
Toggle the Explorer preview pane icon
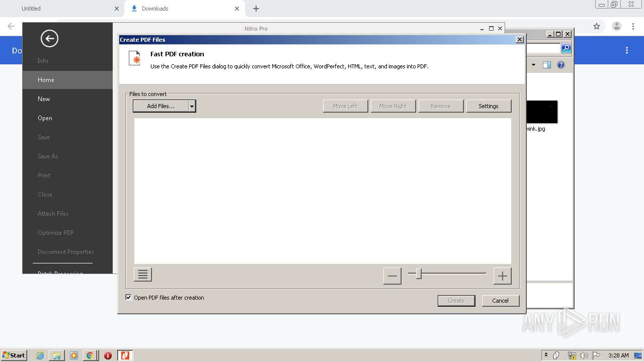click(547, 65)
